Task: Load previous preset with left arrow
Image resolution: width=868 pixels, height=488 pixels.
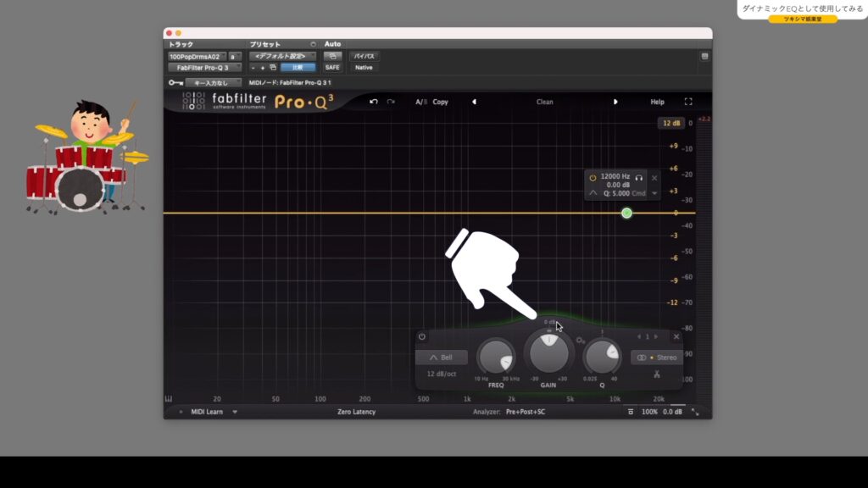Action: [474, 102]
